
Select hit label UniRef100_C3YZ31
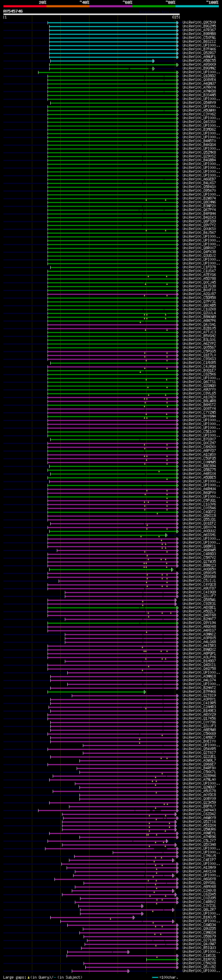(199, 906)
